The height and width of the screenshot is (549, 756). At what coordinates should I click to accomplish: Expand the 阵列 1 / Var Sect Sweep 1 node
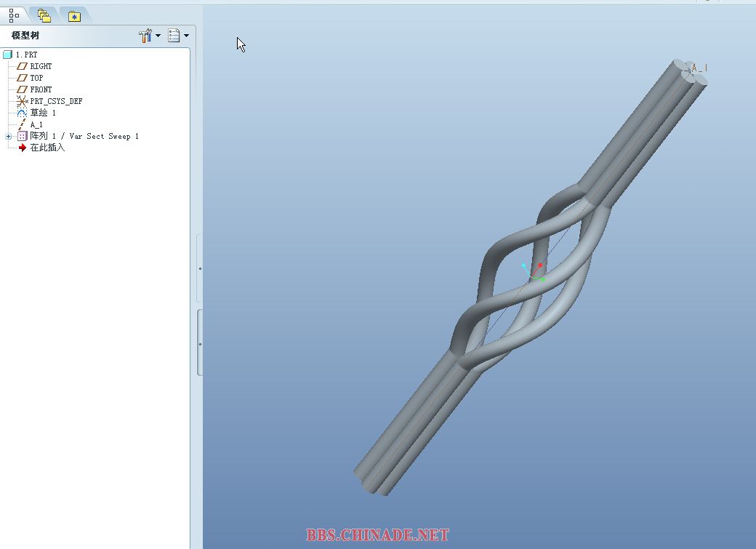pyautogui.click(x=8, y=137)
